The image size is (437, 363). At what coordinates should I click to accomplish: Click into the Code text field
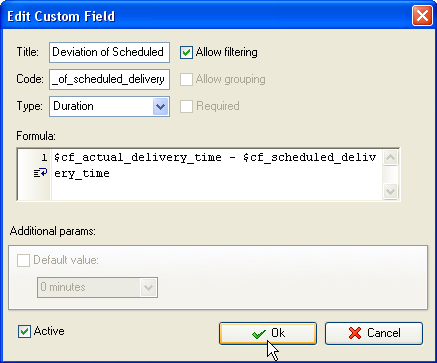coord(109,79)
